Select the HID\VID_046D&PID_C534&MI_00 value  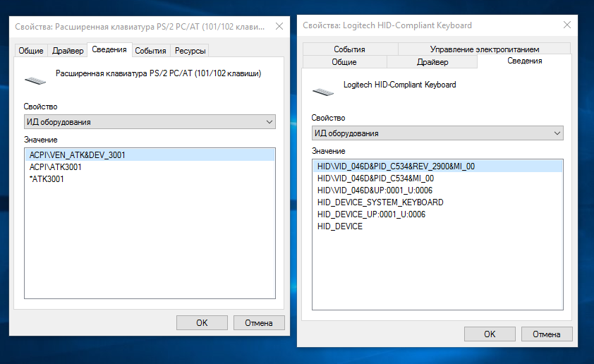[375, 178]
